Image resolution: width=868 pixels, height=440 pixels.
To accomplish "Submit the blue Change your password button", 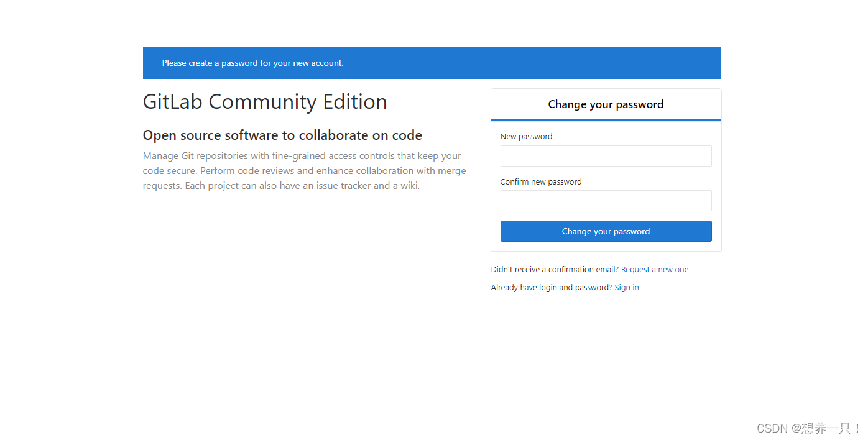I will coord(606,231).
